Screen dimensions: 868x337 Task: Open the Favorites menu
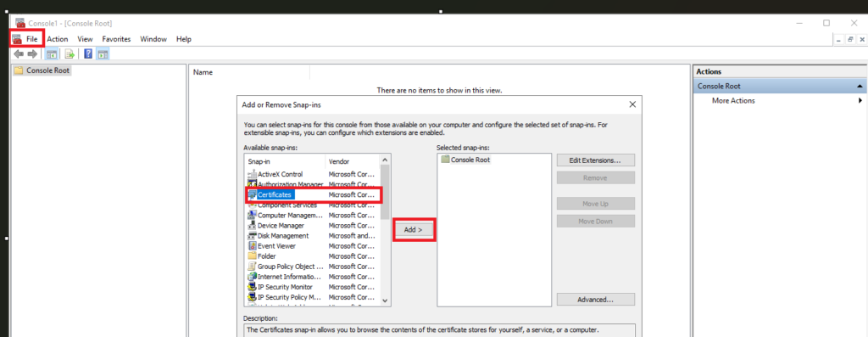pyautogui.click(x=116, y=39)
